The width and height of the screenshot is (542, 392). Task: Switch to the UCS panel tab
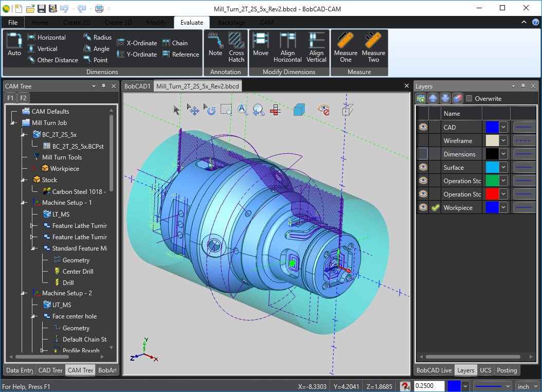(485, 370)
